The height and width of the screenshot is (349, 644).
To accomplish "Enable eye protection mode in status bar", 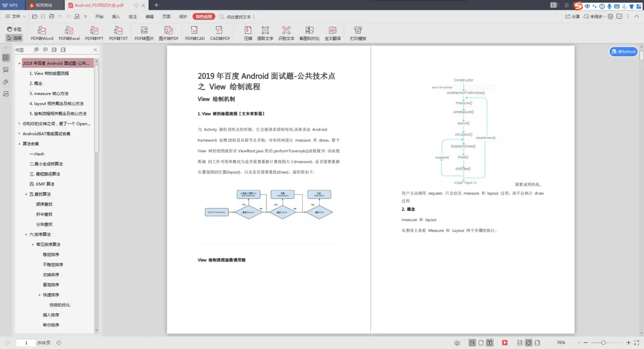I will (x=457, y=343).
